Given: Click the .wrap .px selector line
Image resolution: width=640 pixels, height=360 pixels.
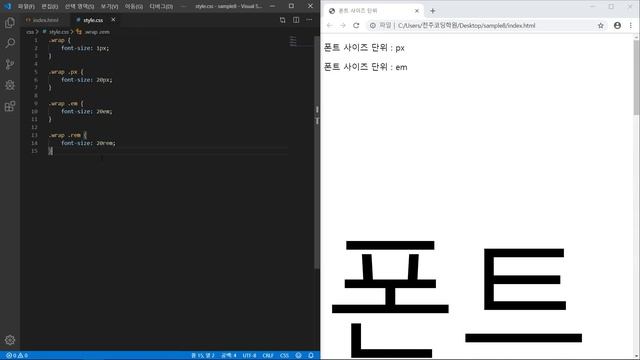Looking at the screenshot, I should point(66,72).
